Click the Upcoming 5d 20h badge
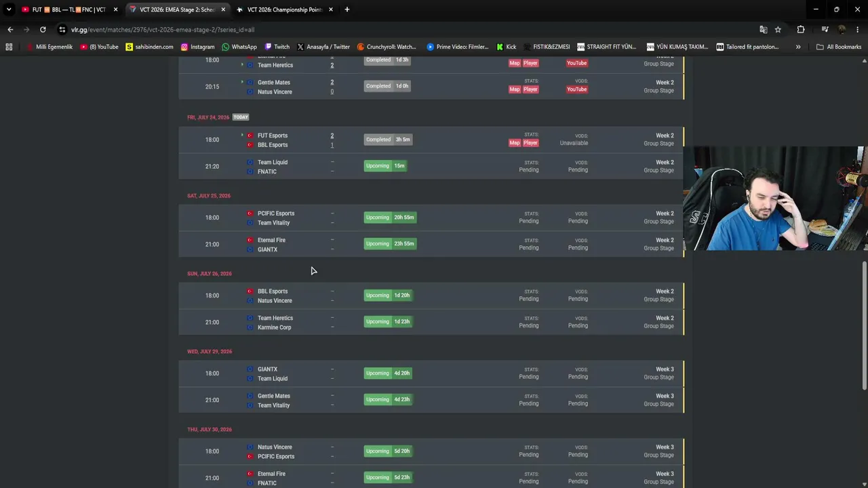This screenshot has height=488, width=868. (x=388, y=451)
